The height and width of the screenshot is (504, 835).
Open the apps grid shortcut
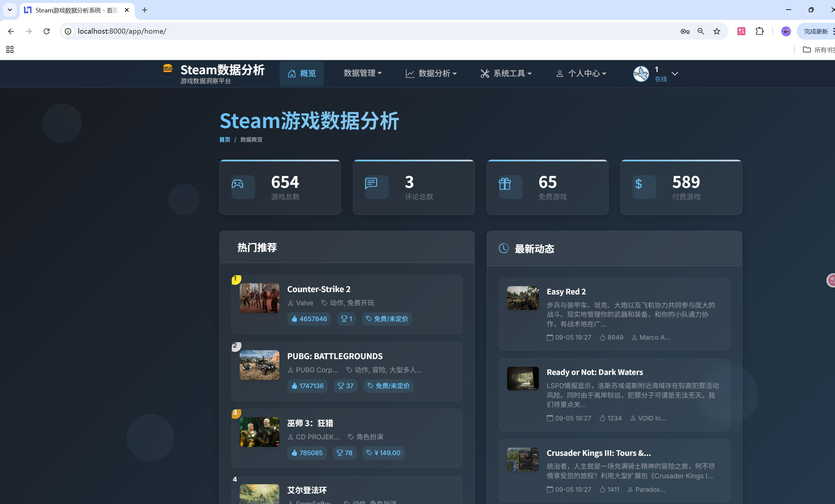click(x=10, y=50)
